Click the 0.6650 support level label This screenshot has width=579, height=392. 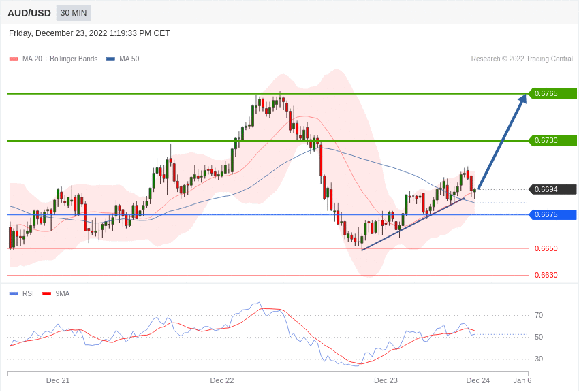pyautogui.click(x=546, y=248)
